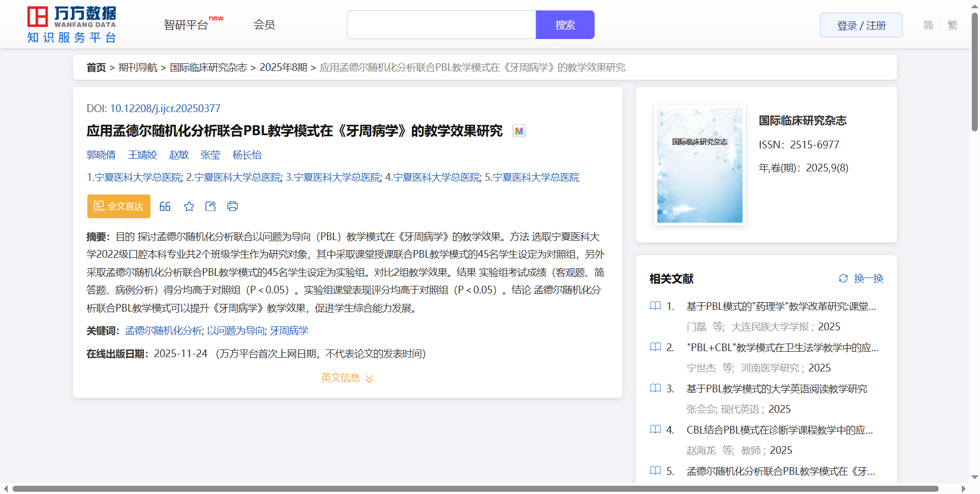Click the 全文直达 full text button
The image size is (980, 494).
[x=119, y=207]
